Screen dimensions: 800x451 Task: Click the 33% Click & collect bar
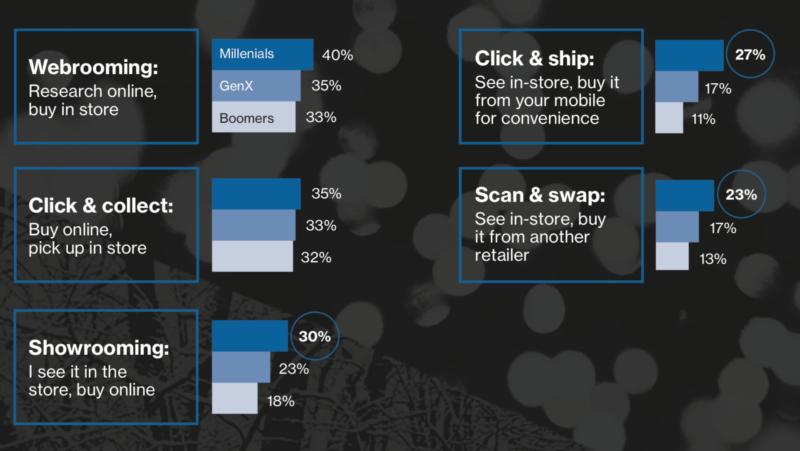[x=254, y=225]
